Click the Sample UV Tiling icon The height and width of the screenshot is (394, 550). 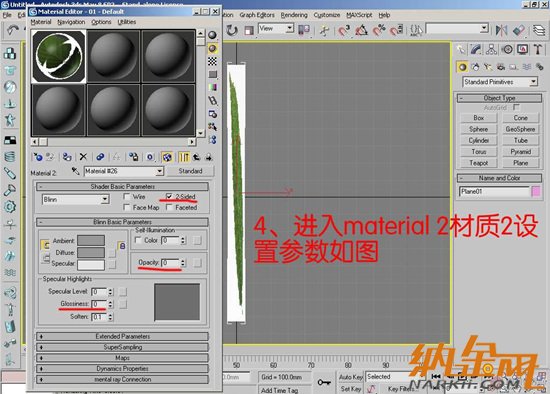[212, 74]
